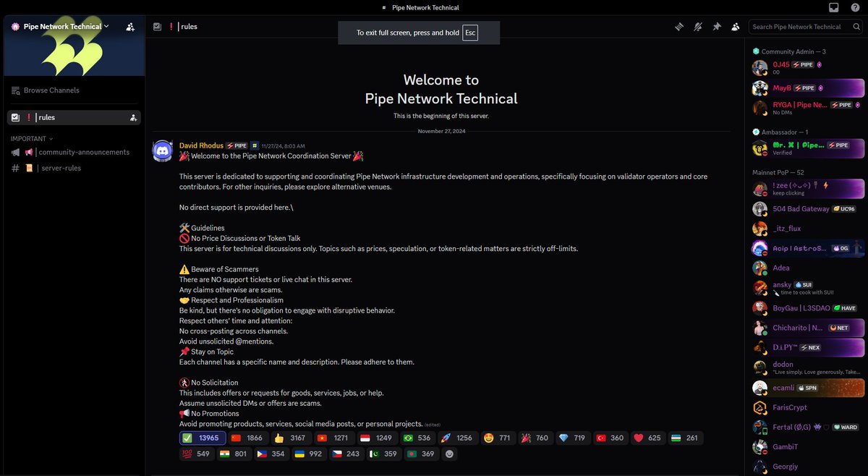This screenshot has width=868, height=476.
Task: Toggle the Turkey flag reaction 360
Action: 610,438
